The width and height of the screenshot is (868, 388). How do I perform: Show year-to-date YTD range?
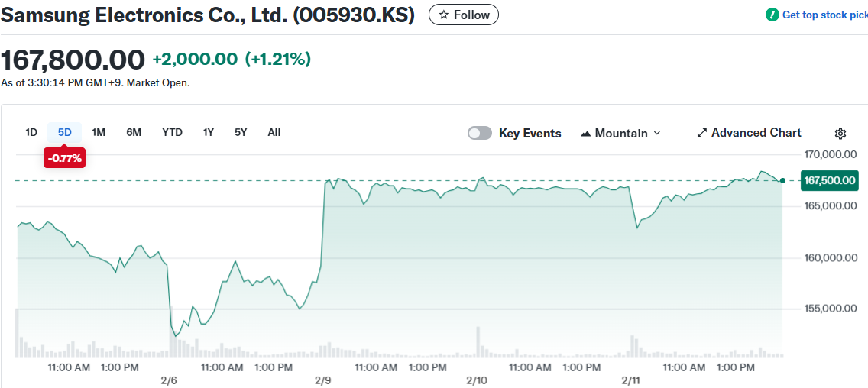172,132
